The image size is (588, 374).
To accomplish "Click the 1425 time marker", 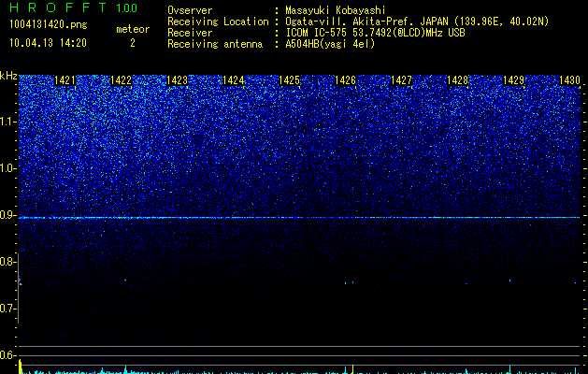I will (x=290, y=80).
